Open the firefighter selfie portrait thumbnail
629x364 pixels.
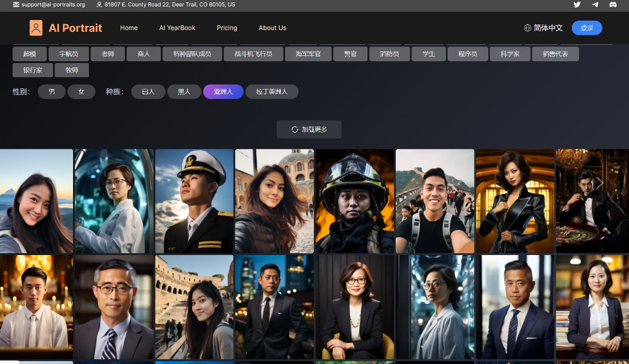[355, 201]
